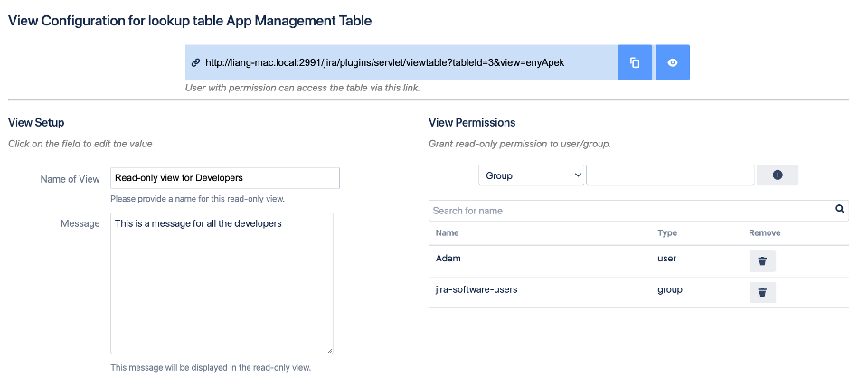Click the magnifier search icon

tap(840, 210)
